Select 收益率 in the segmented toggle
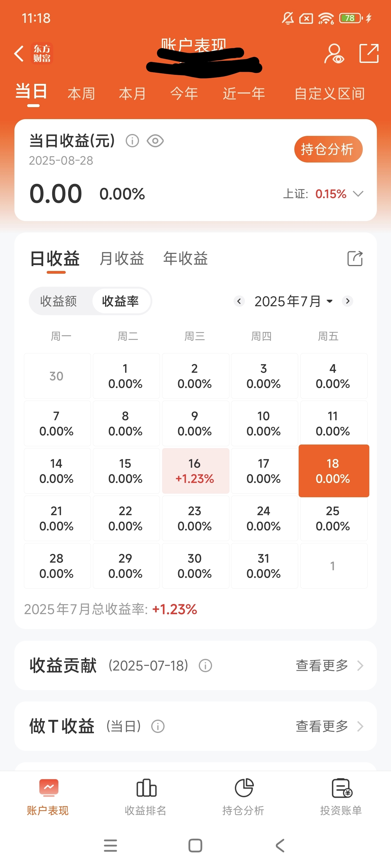 [121, 301]
